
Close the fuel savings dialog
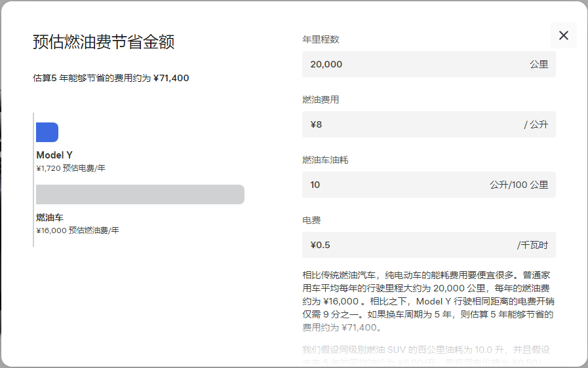[563, 35]
